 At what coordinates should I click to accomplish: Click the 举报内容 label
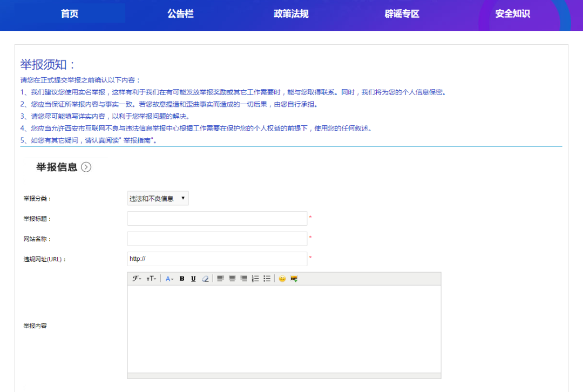point(35,326)
